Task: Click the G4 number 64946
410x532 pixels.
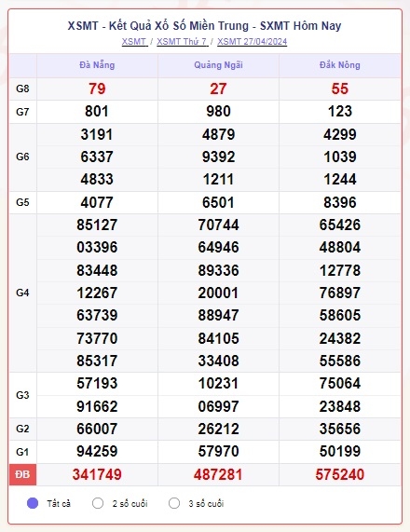Action: click(218, 247)
